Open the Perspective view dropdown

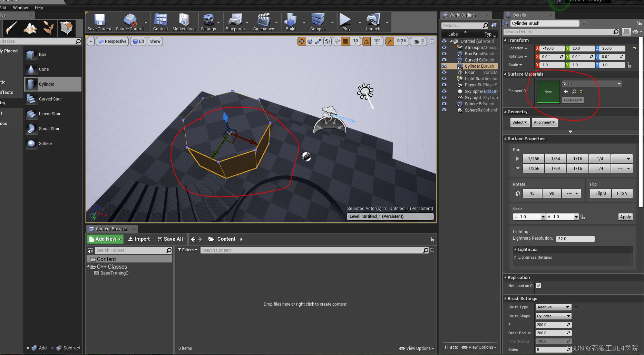pyautogui.click(x=112, y=41)
